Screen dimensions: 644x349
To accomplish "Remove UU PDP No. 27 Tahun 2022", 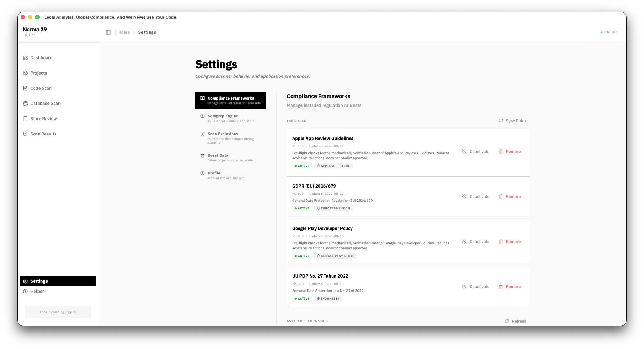I will pos(510,287).
